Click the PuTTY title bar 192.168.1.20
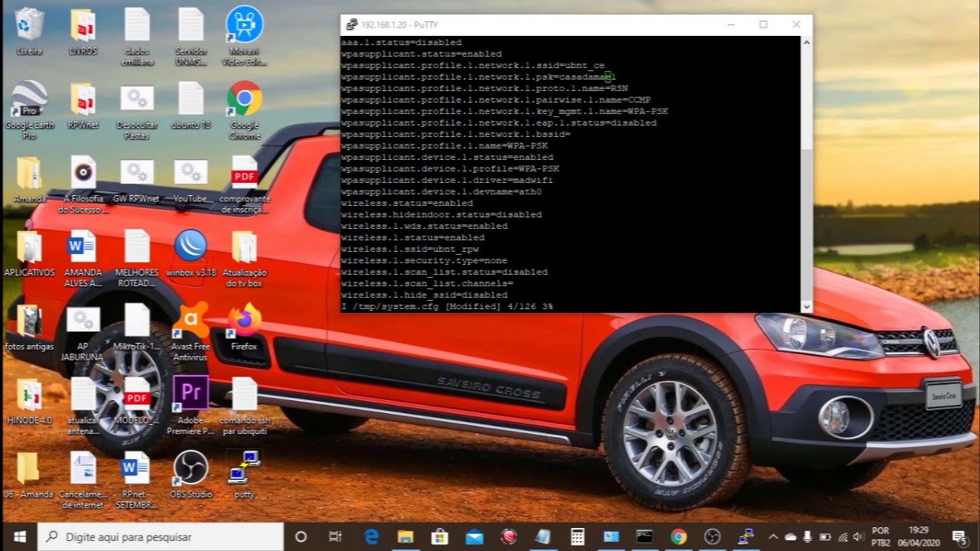 point(399,24)
